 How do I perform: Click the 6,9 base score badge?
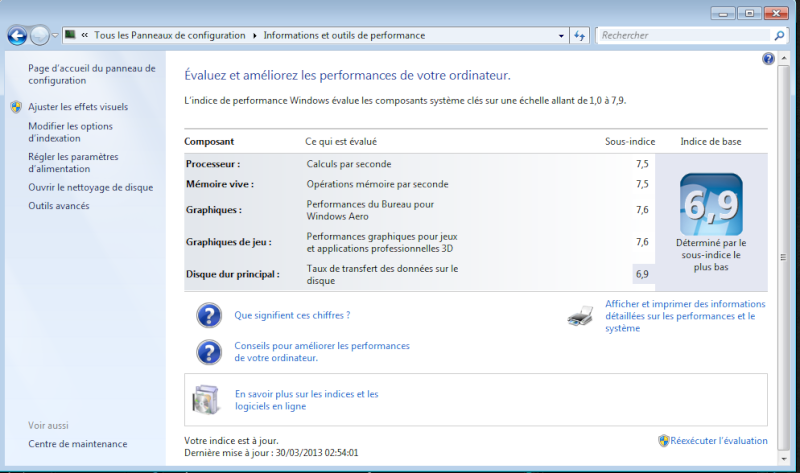pyautogui.click(x=711, y=204)
